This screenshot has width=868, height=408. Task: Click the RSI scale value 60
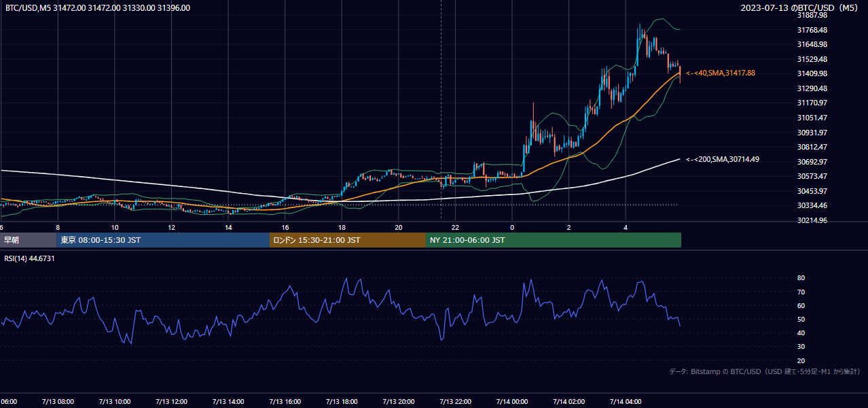[801, 305]
